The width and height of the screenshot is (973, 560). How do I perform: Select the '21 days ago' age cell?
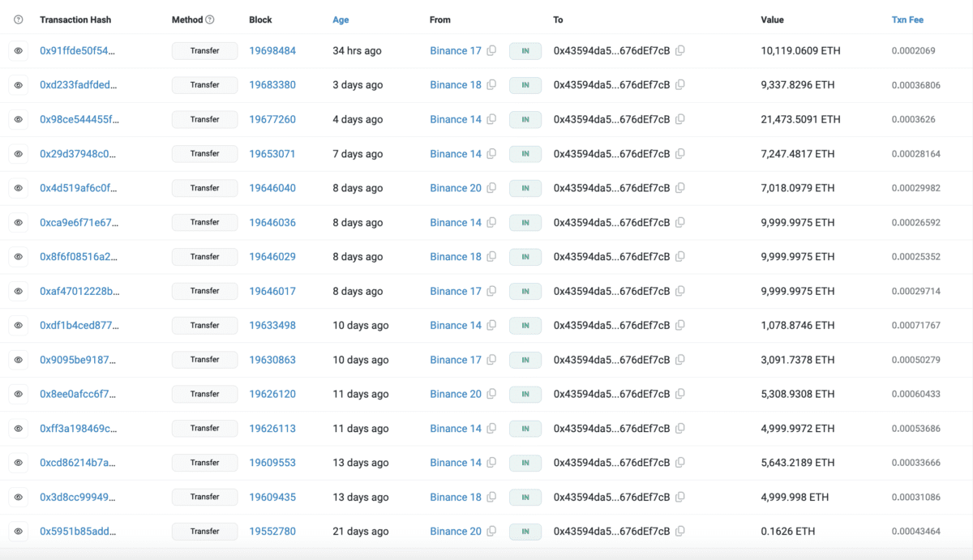pyautogui.click(x=361, y=532)
